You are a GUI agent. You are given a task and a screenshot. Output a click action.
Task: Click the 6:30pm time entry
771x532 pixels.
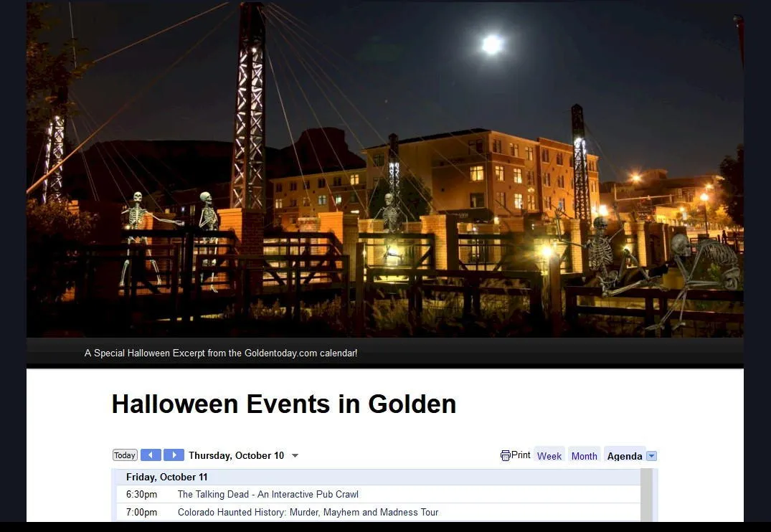[142, 495]
